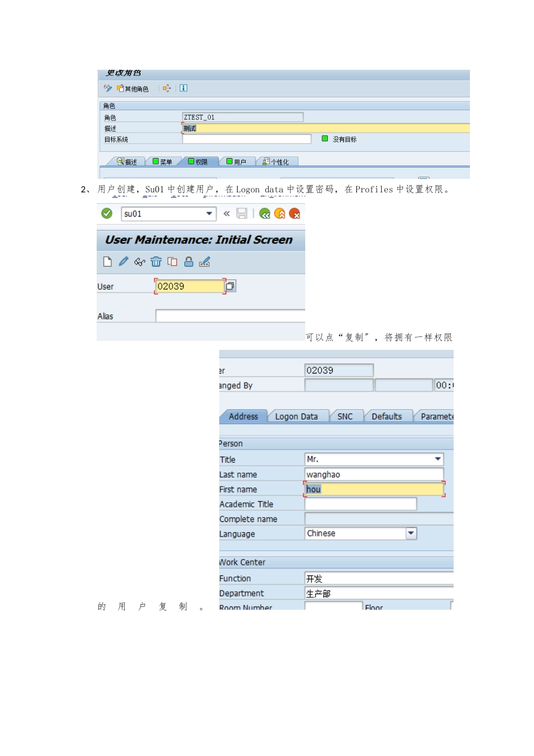Click the green Enter checkmark icon
This screenshot has height=756, width=534.
coord(107,213)
